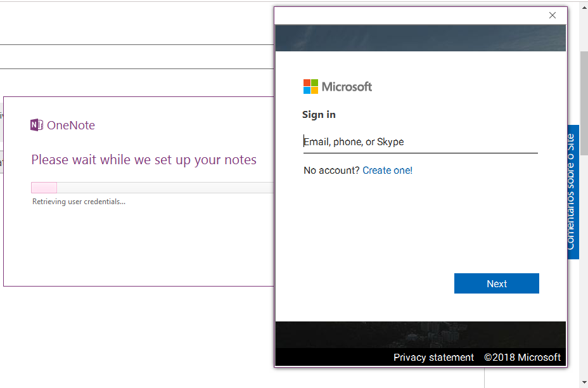
Task: Click the ©2018 Microsoft footer text
Action: pos(522,357)
